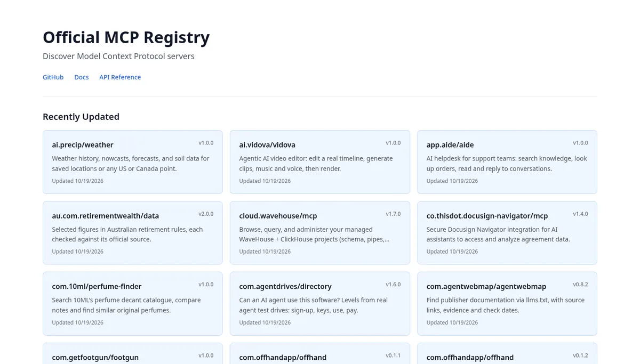Open the ai.precip/weather server card
640x364 pixels.
(132, 162)
